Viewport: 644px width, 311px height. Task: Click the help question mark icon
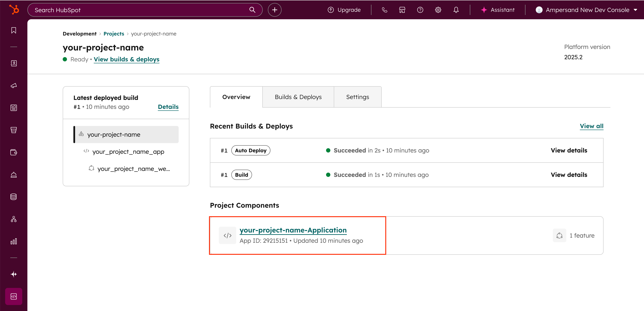pyautogui.click(x=420, y=10)
